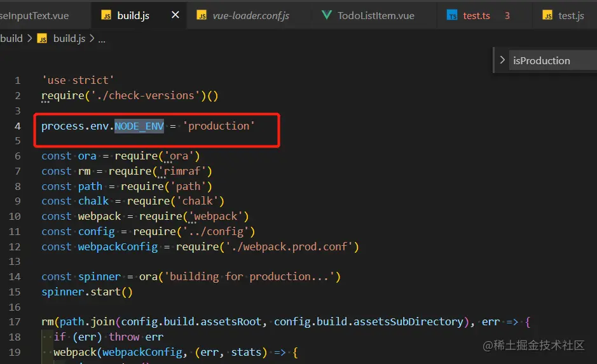Open the vue-loader.conf.js tab

(x=249, y=15)
